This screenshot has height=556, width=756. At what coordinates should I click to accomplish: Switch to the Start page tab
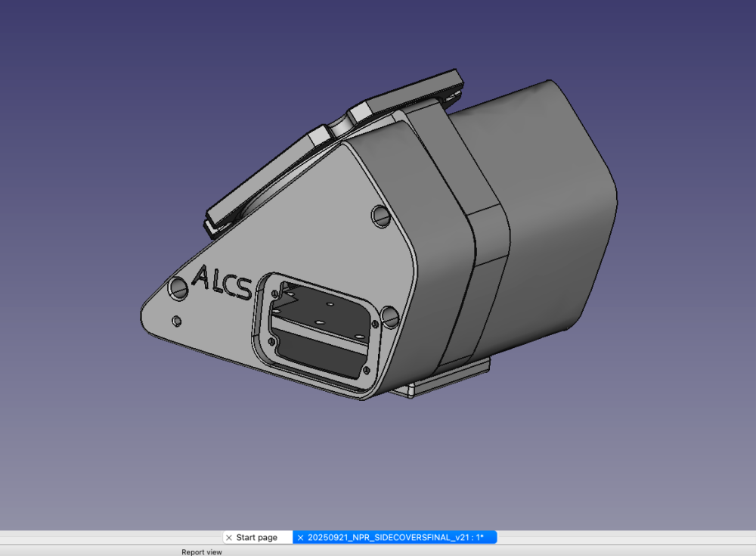point(256,537)
